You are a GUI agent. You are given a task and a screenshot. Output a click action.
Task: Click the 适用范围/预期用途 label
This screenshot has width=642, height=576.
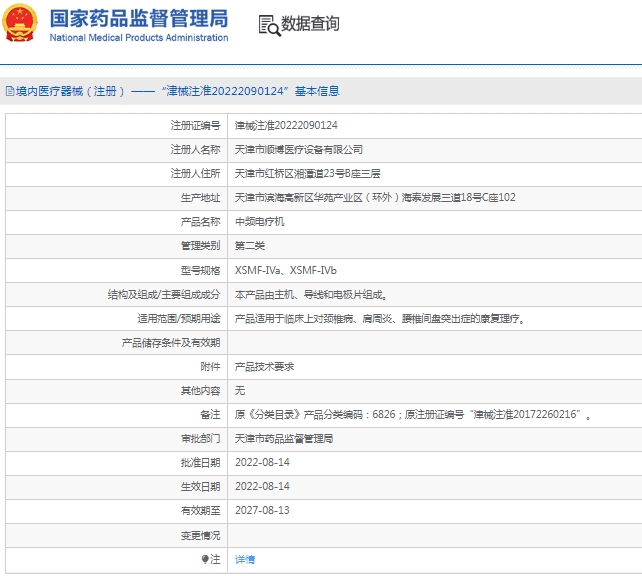(179, 318)
